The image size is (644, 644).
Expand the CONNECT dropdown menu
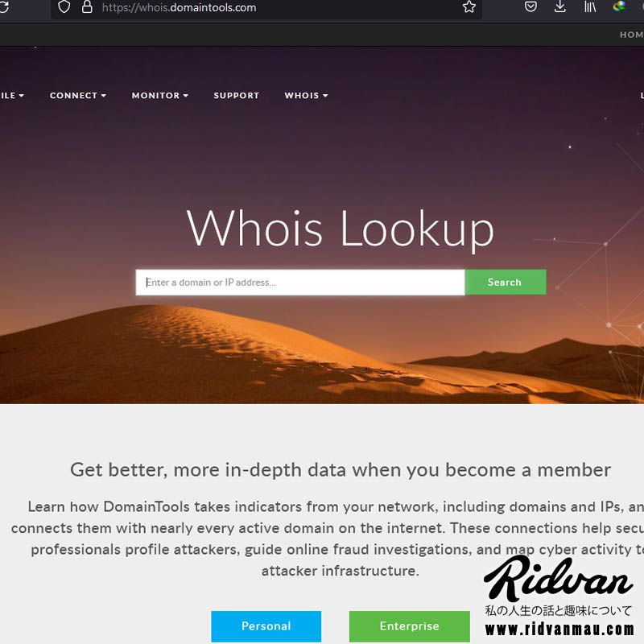[x=78, y=96]
